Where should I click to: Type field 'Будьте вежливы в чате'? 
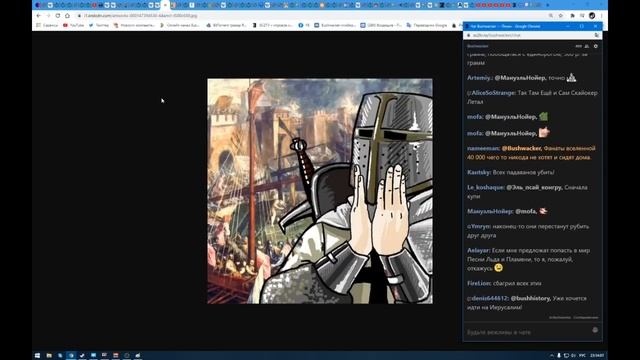click(527, 332)
